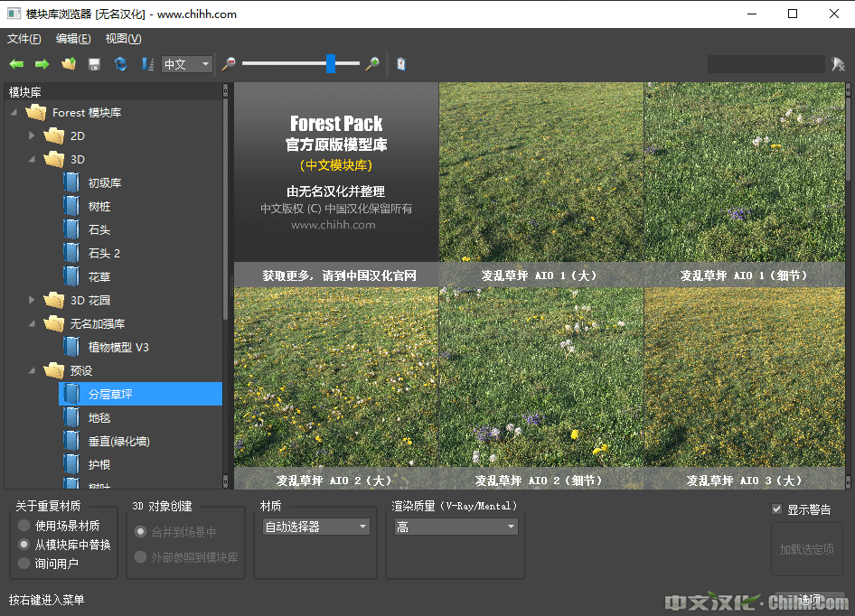Click the green back arrow
This screenshot has width=855, height=616.
16,64
